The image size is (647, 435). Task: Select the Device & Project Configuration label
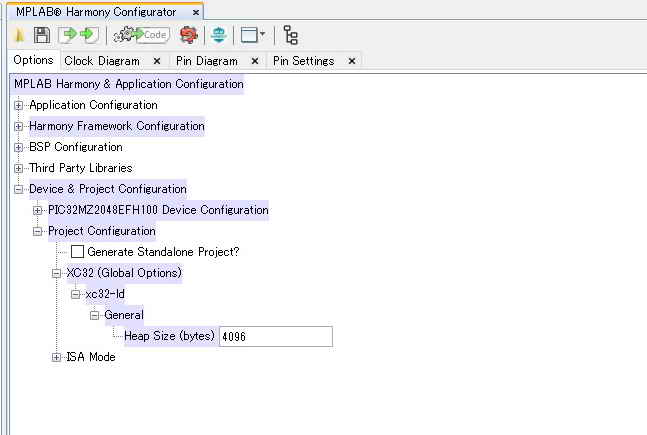108,189
